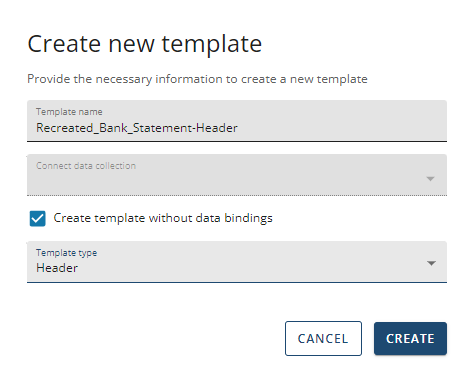Click the 'Template type' field label
This screenshot has height=382, width=474.
pyautogui.click(x=66, y=253)
